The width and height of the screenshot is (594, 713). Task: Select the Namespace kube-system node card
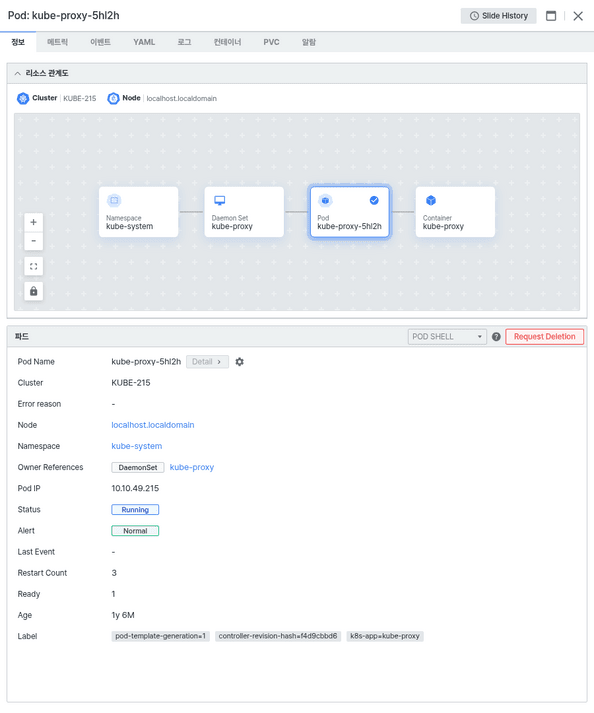point(138,212)
